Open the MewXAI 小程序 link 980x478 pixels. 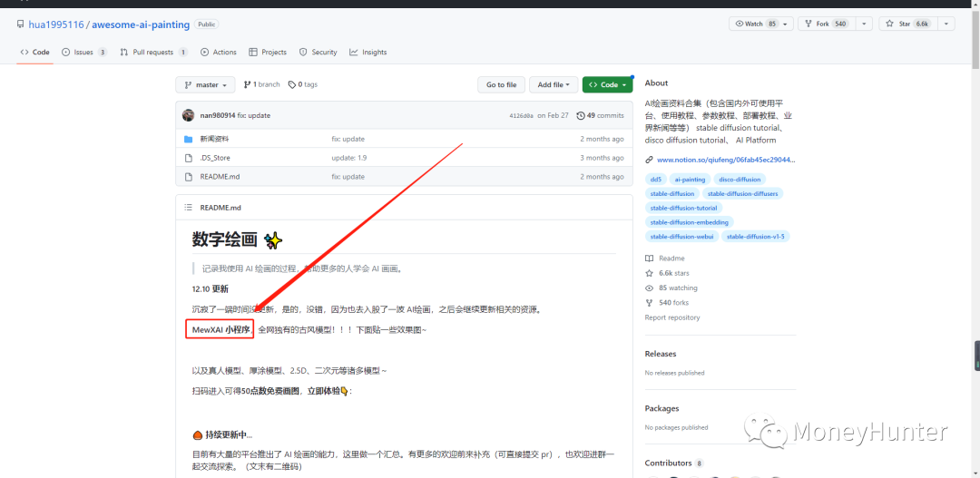click(221, 330)
